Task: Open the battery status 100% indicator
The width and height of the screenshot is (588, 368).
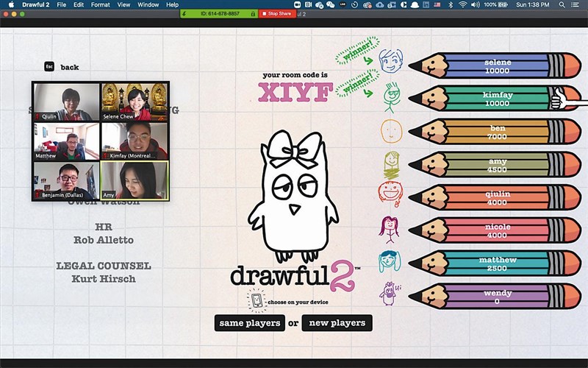Action: (x=495, y=4)
